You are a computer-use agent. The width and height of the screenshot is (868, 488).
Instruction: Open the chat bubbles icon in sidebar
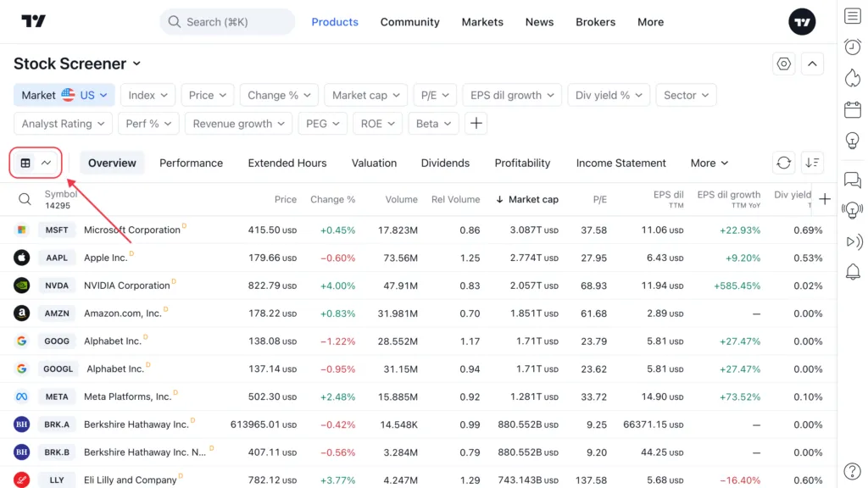[x=853, y=180]
